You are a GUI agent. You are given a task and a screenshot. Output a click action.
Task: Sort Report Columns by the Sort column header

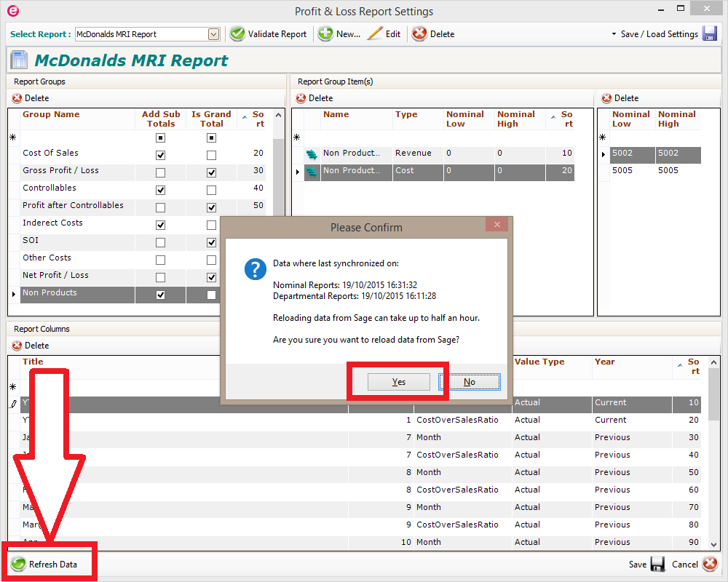(687, 366)
